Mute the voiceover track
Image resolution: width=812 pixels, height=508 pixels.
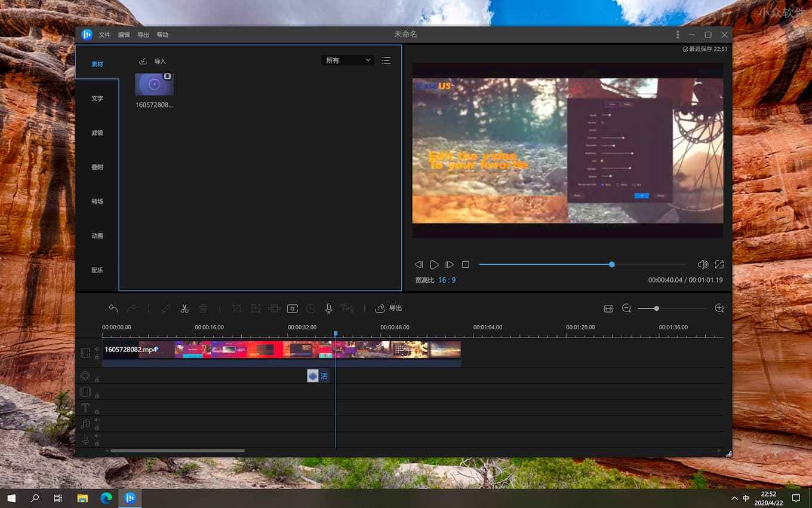[97, 436]
